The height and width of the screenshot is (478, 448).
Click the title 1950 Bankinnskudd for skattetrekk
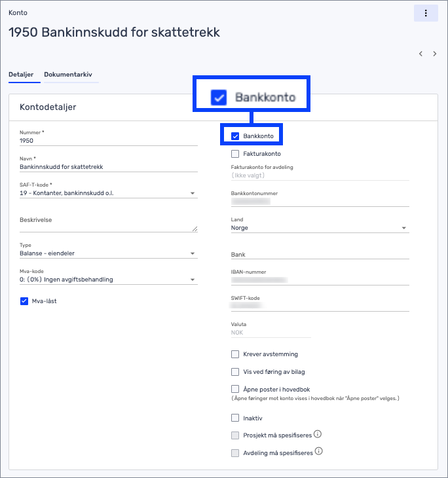(114, 32)
